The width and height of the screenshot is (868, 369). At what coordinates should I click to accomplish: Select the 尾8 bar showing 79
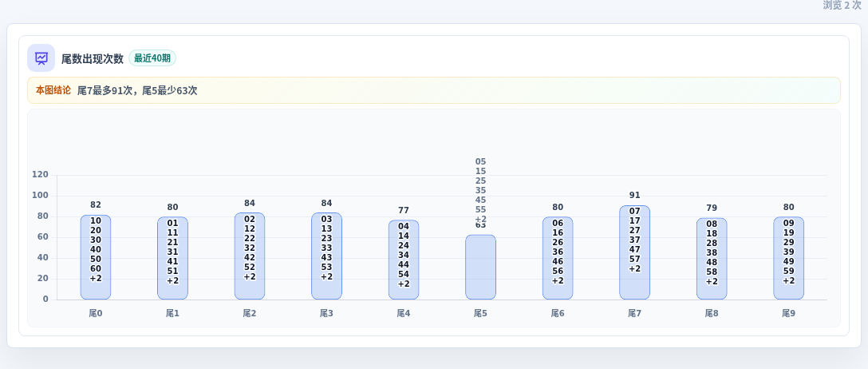click(712, 259)
